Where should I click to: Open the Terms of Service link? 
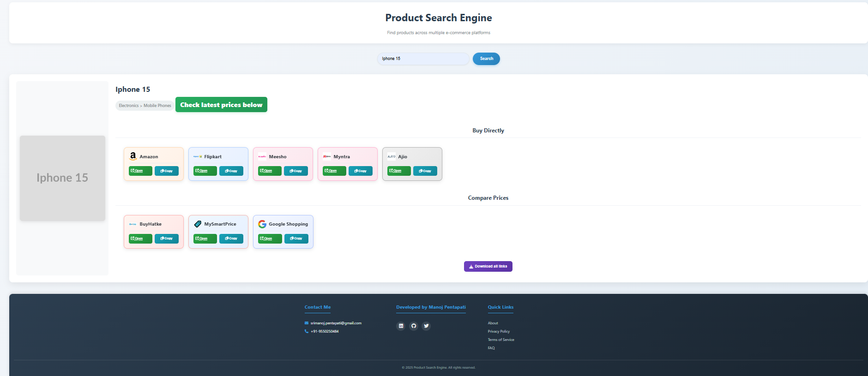click(x=501, y=340)
